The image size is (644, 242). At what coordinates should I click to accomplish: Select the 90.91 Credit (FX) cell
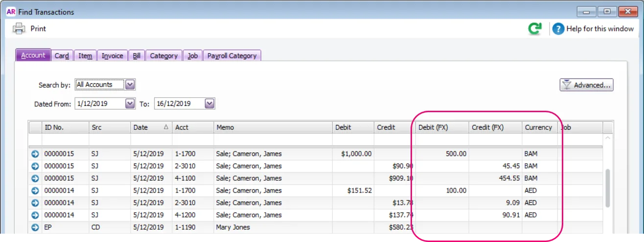tap(495, 215)
